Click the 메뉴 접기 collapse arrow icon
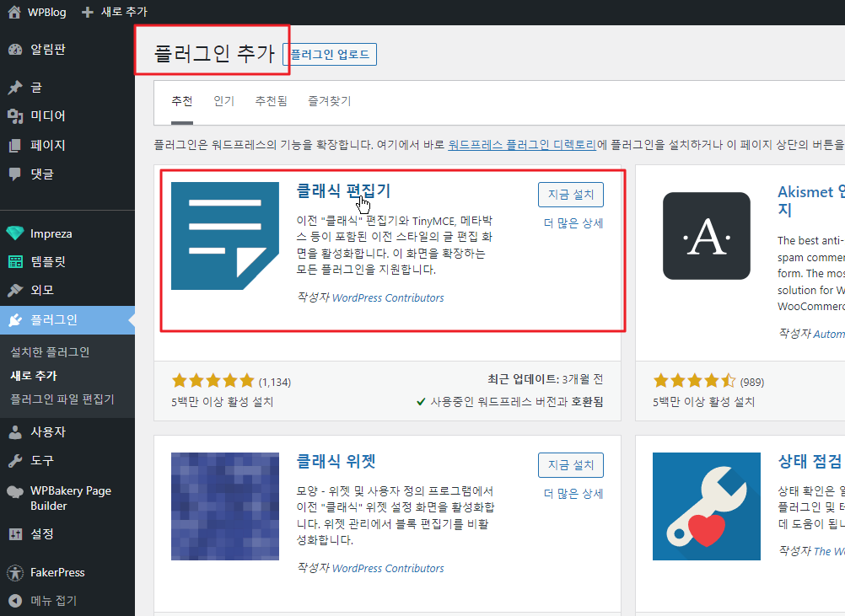This screenshot has height=616, width=845. (15, 600)
